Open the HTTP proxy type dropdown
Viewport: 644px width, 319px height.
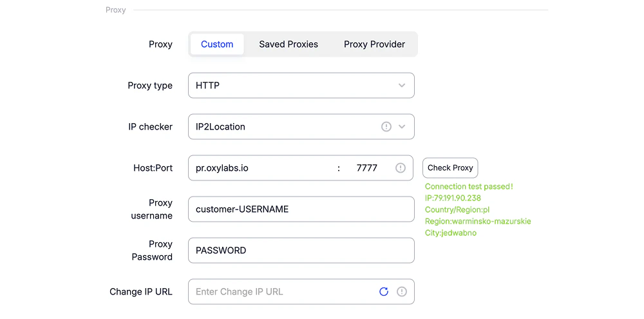point(301,86)
